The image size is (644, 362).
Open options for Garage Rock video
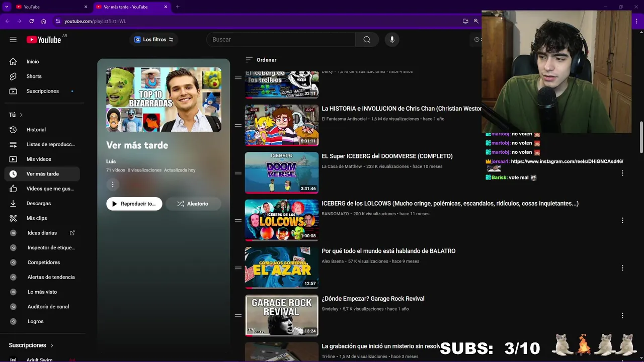pos(622,315)
